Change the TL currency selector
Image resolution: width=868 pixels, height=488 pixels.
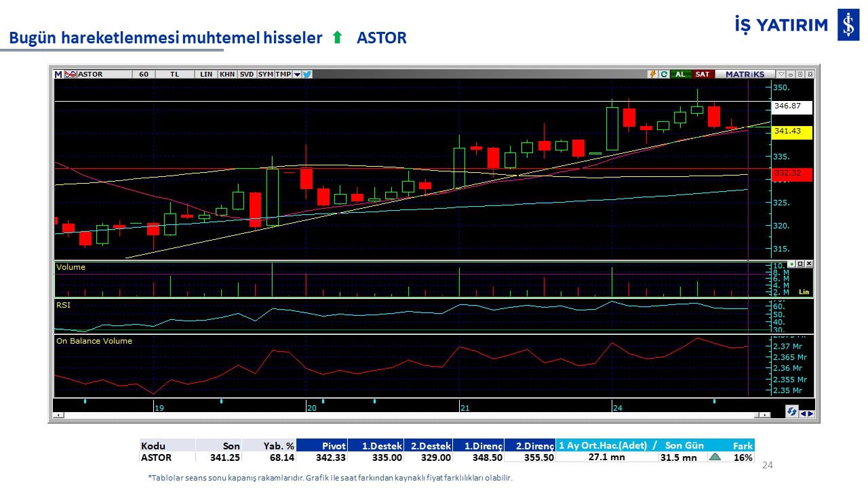tap(175, 75)
